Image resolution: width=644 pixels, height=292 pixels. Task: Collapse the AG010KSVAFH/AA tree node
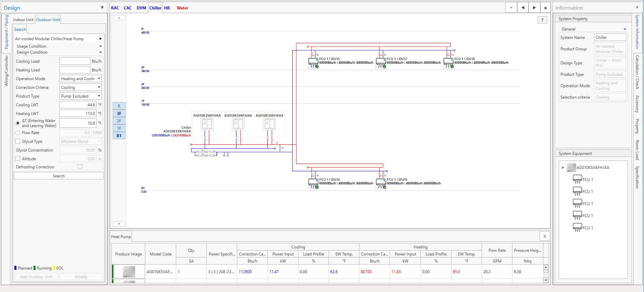(563, 168)
